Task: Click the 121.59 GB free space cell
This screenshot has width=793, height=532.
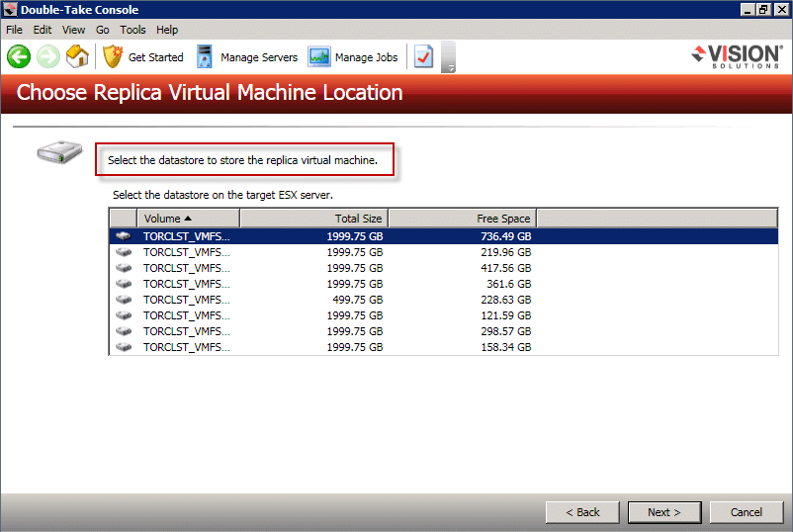Action: pos(505,315)
